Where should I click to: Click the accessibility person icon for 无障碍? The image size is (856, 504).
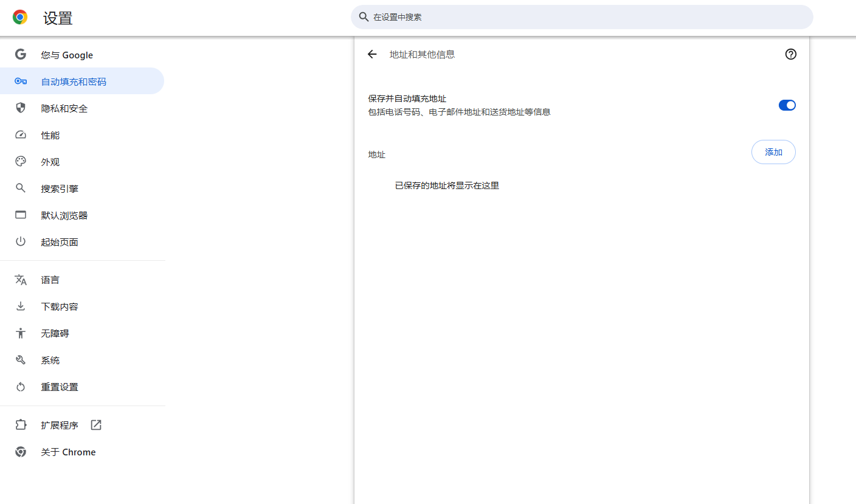pyautogui.click(x=21, y=333)
